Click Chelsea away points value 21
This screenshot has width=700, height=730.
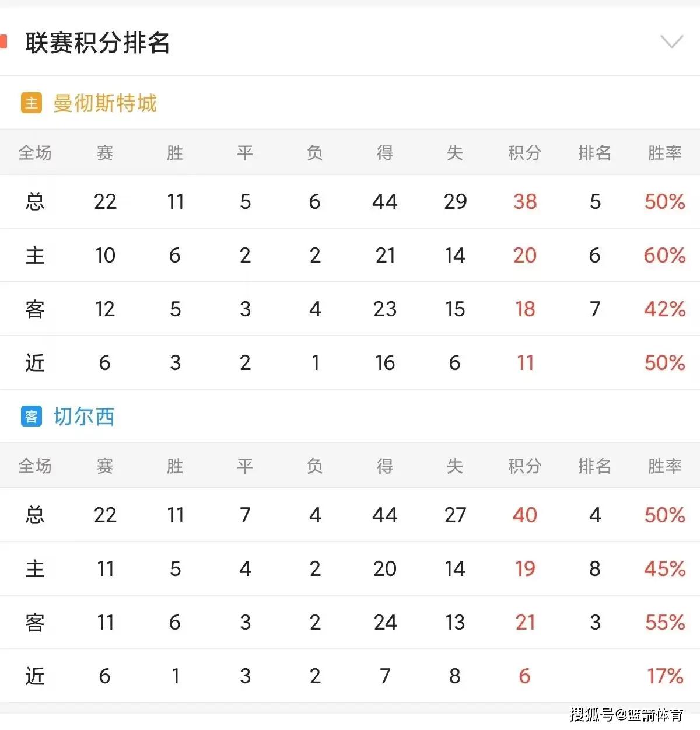[525, 623]
